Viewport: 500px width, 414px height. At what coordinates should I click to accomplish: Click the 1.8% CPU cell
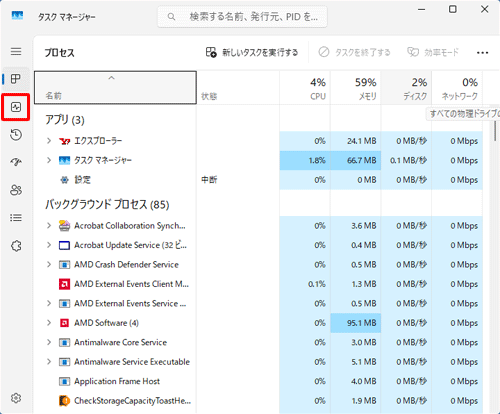(305, 161)
